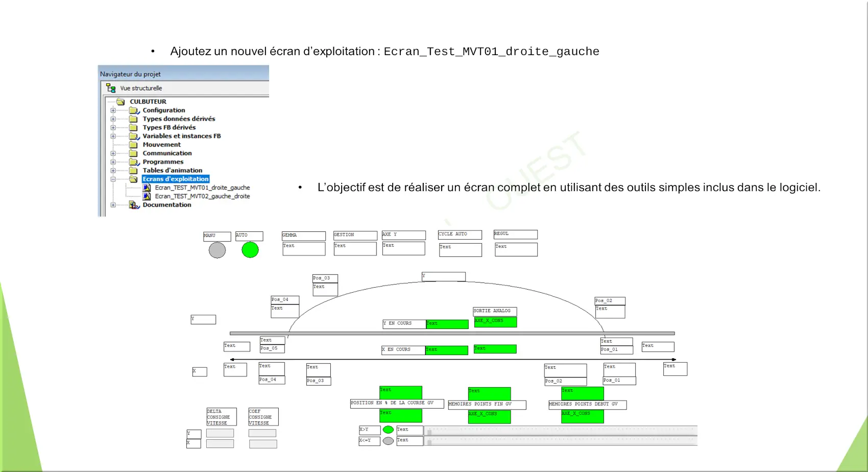The height and width of the screenshot is (472, 868).
Task: Click the GEMMA label box
Action: [x=304, y=236]
